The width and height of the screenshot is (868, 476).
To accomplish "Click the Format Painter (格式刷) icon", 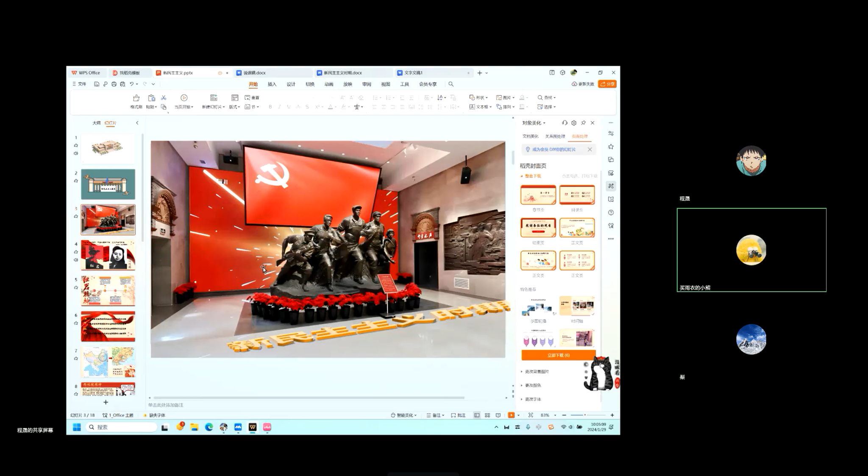I will point(136,98).
